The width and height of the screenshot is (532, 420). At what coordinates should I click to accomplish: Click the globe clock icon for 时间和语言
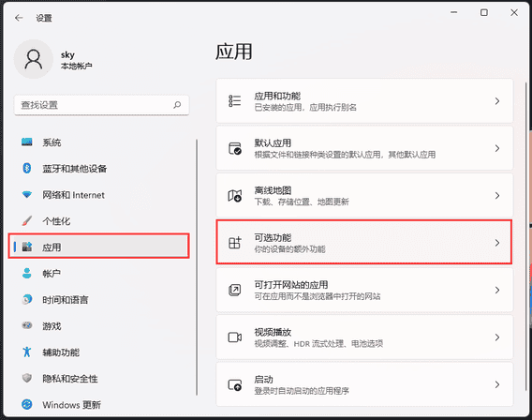[27, 299]
